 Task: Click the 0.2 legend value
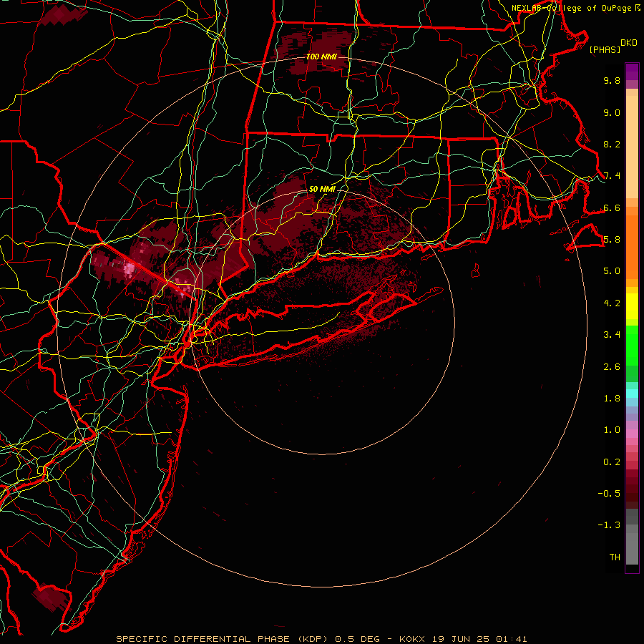click(612, 462)
